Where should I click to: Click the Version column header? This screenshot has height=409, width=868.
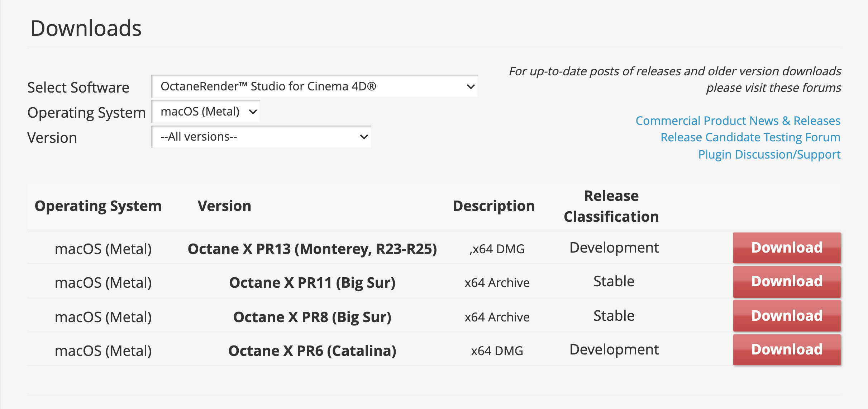[x=224, y=206]
